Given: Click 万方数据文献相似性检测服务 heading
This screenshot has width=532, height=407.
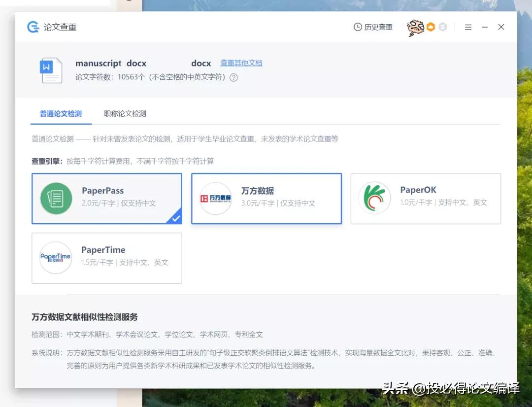Looking at the screenshot, I should pyautogui.click(x=85, y=317).
